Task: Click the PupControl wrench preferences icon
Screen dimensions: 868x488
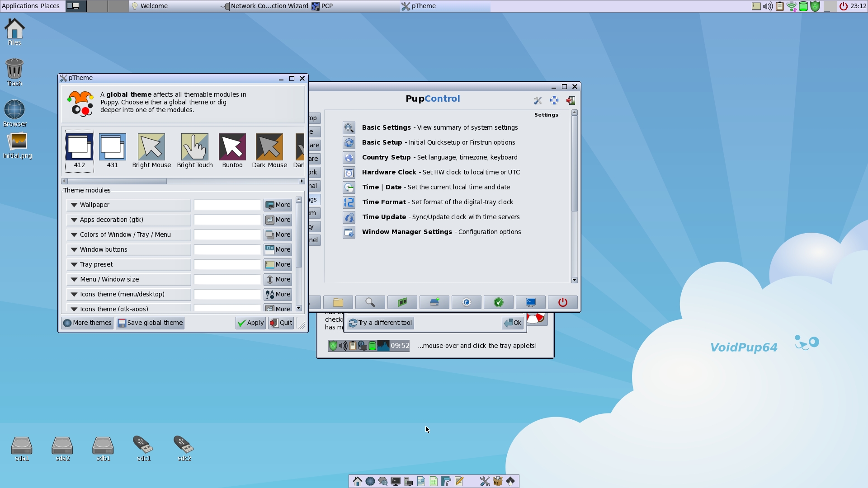Action: pos(538,100)
